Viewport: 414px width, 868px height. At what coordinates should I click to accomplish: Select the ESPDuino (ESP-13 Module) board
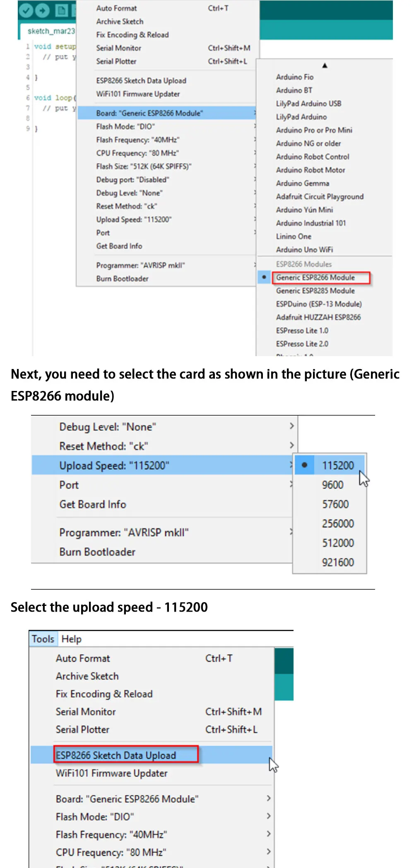pos(319,304)
